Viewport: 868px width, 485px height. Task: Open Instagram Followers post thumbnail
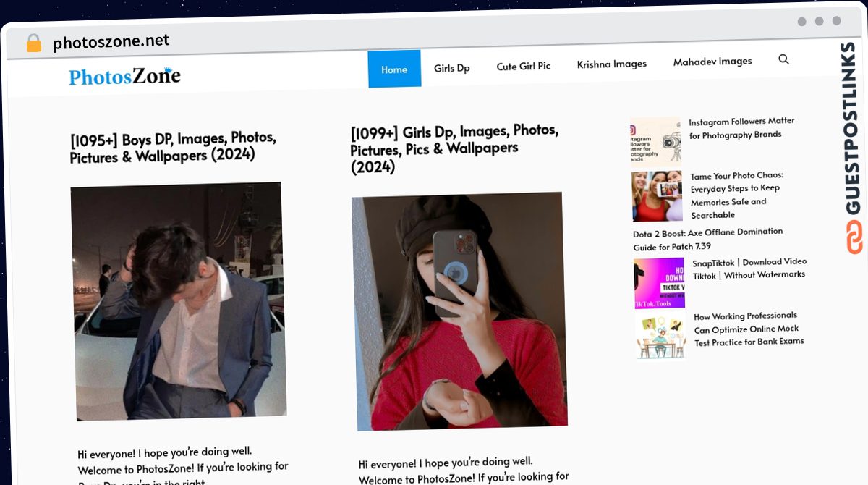(656, 141)
